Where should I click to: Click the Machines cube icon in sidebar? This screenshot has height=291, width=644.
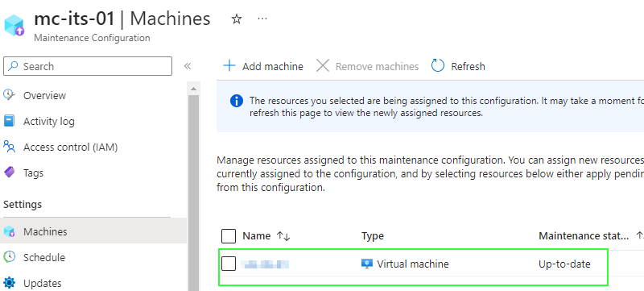10,231
